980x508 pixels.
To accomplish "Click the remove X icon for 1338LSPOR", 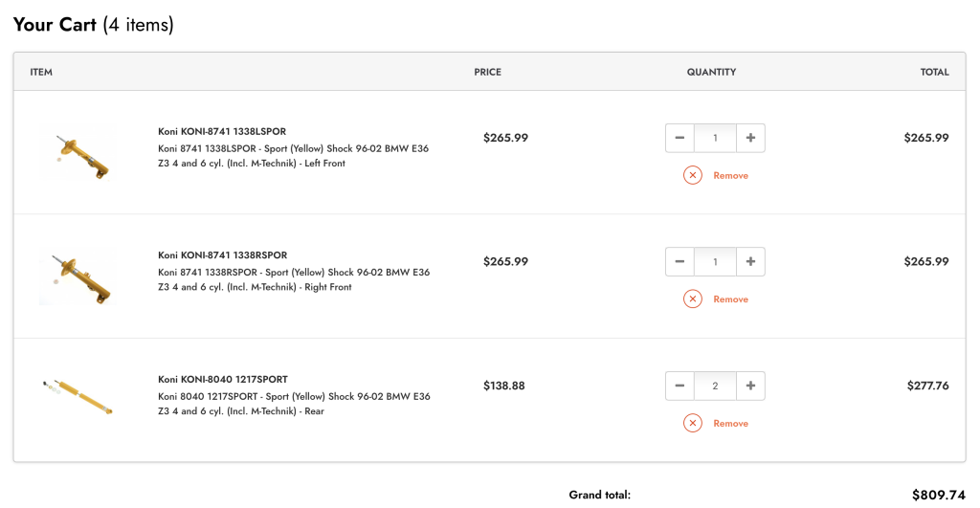I will tap(693, 175).
